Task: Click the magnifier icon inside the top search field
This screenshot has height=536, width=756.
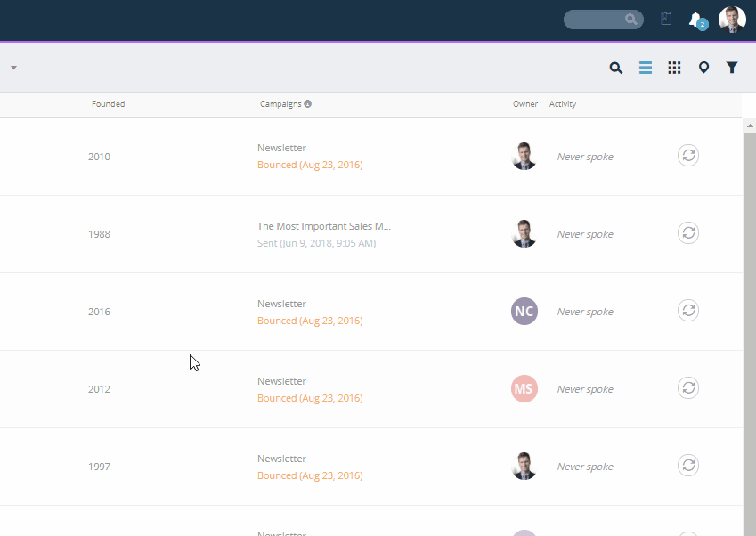Action: tap(630, 20)
